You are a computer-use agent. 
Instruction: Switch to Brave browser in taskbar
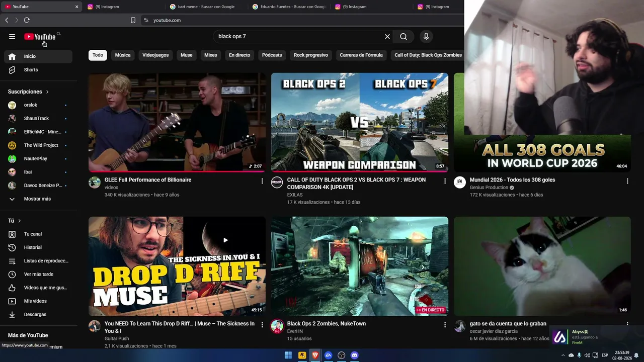[x=315, y=355]
